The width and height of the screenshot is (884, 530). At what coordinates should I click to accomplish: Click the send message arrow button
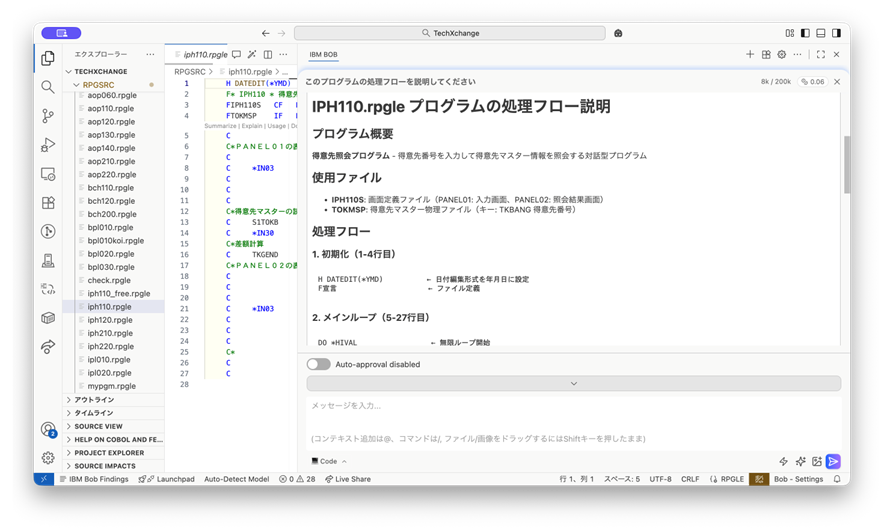[833, 461]
